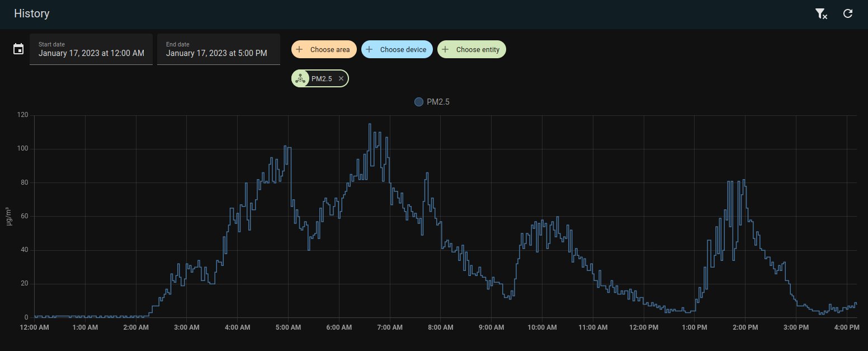The height and width of the screenshot is (351, 868).
Task: Click the PM2.5 text inside the chip
Action: [x=322, y=79]
